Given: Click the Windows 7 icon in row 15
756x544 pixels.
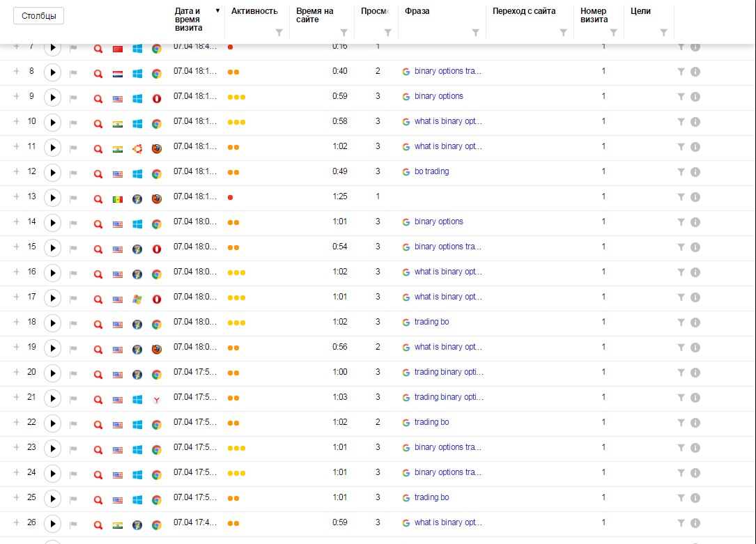Looking at the screenshot, I should 137,249.
